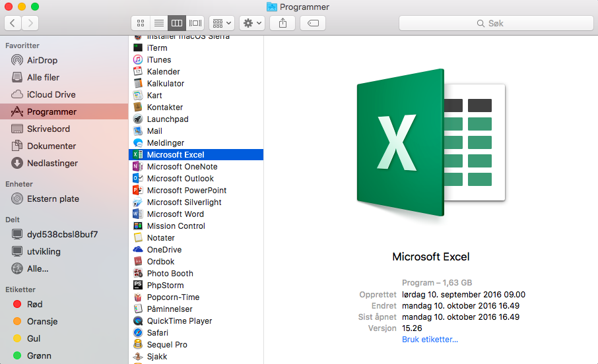Open iCloud Drive in sidebar
Screen dimensions: 598x364
(64, 94)
